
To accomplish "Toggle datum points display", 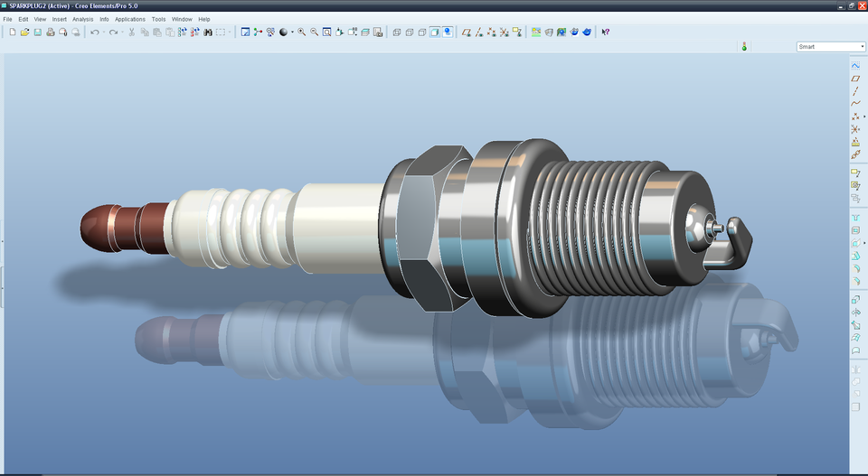I will pyautogui.click(x=492, y=33).
